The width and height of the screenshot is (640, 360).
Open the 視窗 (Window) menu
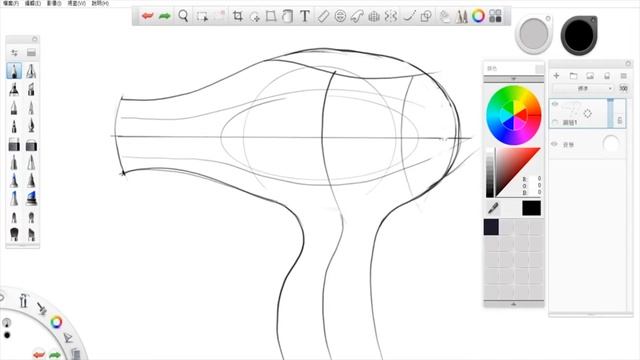pos(76,3)
